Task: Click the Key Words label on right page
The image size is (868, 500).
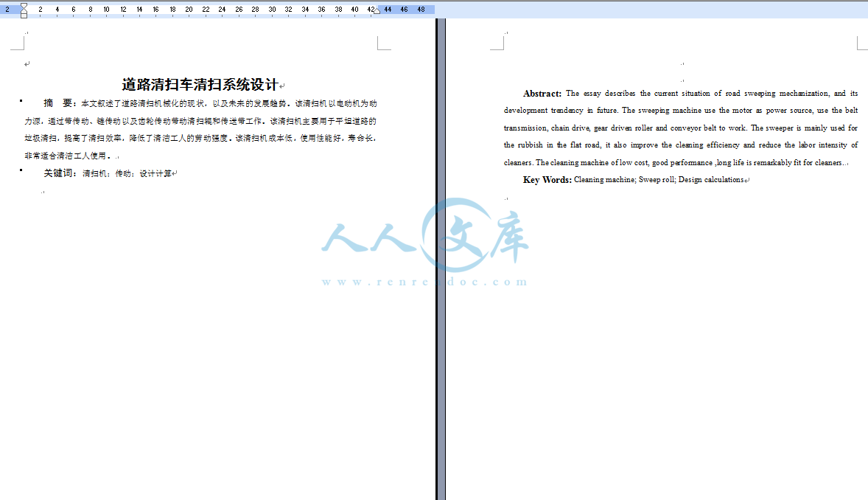Action: [547, 180]
